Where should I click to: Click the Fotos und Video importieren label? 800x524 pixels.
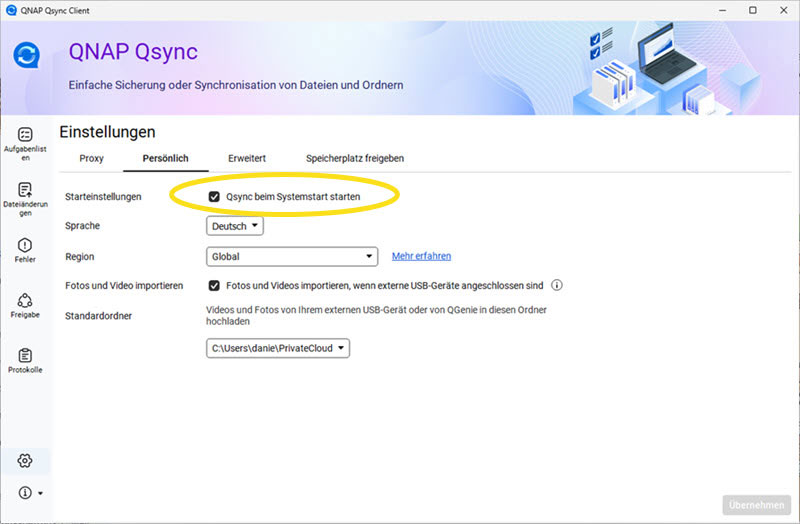tap(124, 286)
